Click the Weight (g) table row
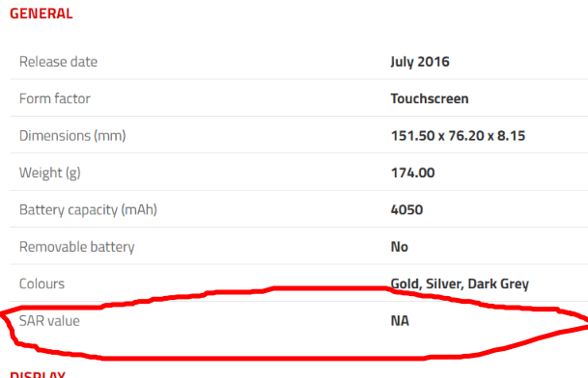This screenshot has height=378, width=588. coord(299,172)
